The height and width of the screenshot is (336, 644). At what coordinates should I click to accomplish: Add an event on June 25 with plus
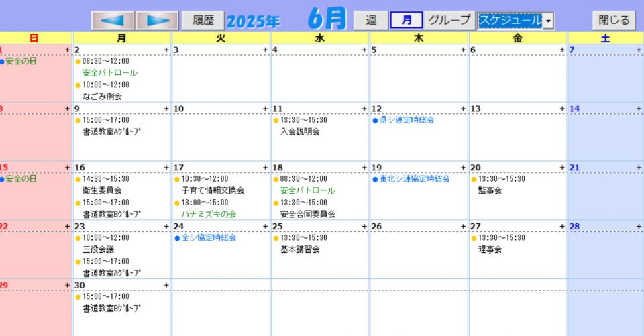[364, 226]
